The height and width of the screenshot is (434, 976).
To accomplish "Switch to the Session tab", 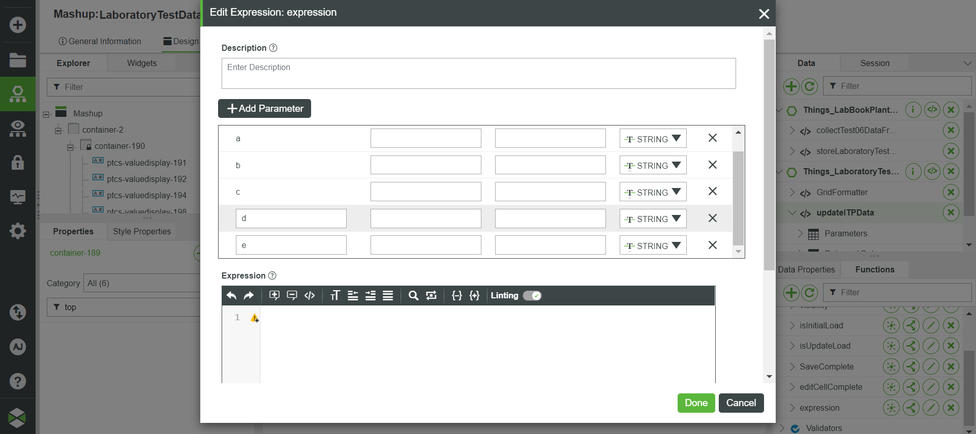I will pyautogui.click(x=875, y=63).
